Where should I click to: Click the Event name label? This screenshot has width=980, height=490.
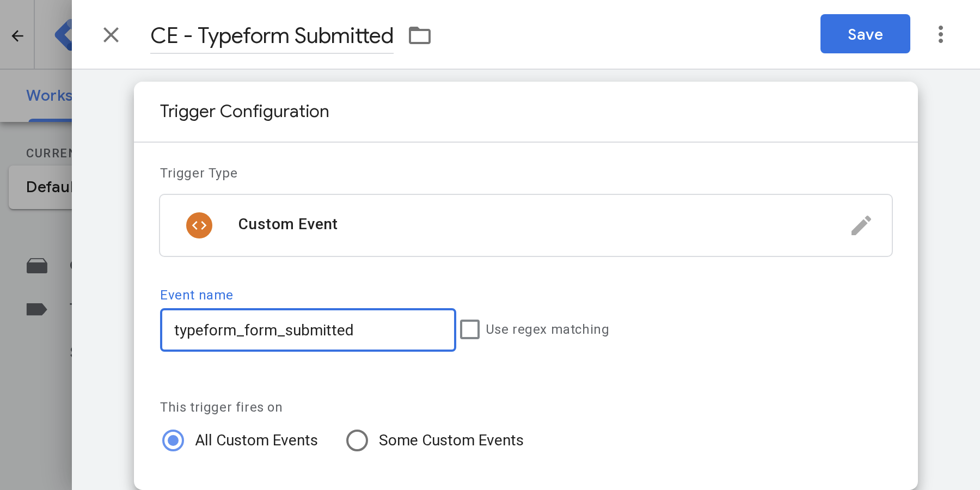click(197, 295)
